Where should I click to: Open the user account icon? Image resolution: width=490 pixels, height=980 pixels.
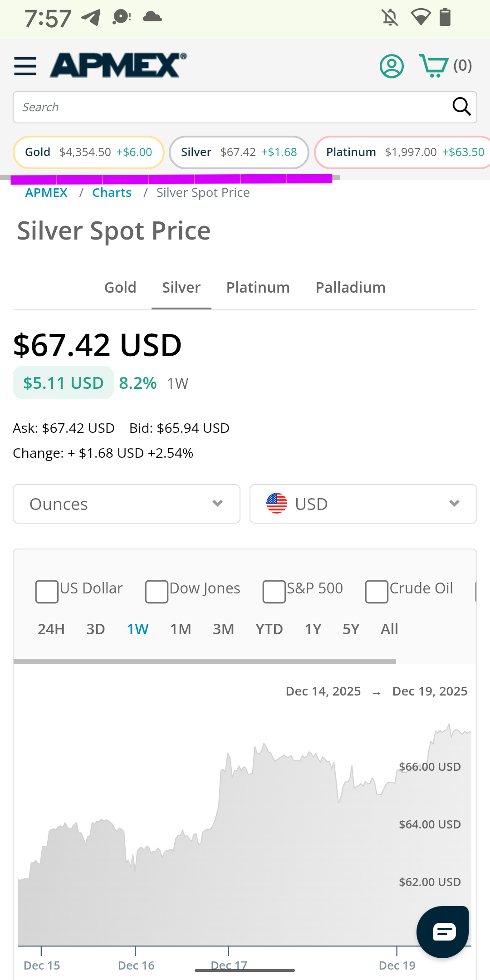[392, 66]
